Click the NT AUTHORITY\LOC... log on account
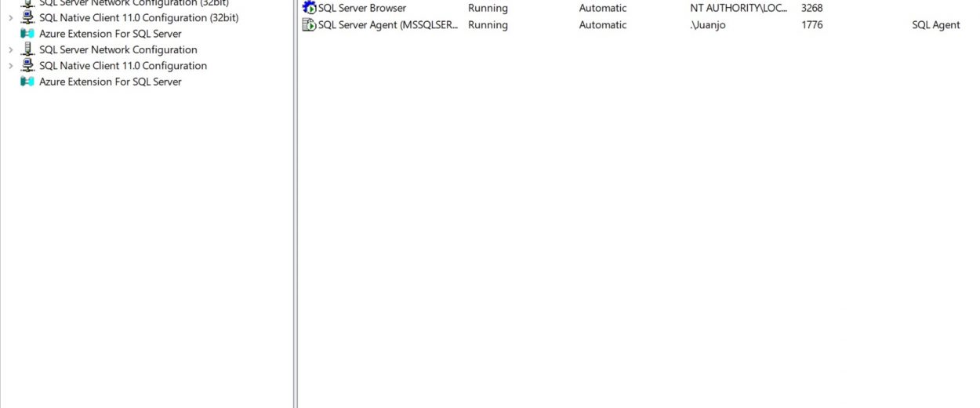The image size is (980, 408). pyautogui.click(x=733, y=8)
